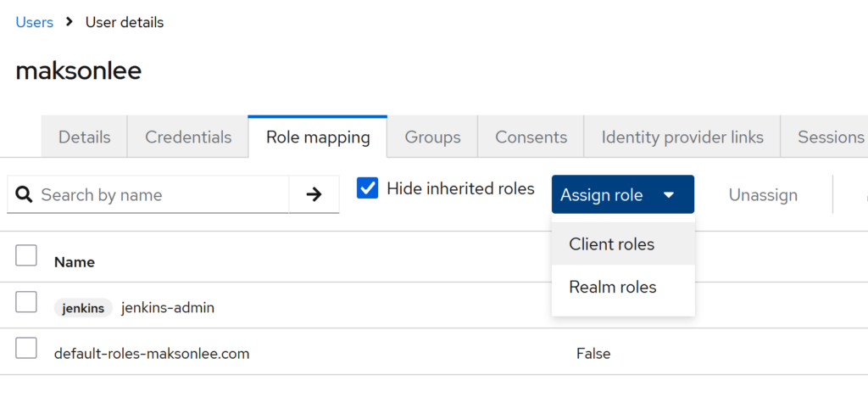Select the jenkins-admin row checkbox
This screenshot has width=868, height=403.
[26, 302]
